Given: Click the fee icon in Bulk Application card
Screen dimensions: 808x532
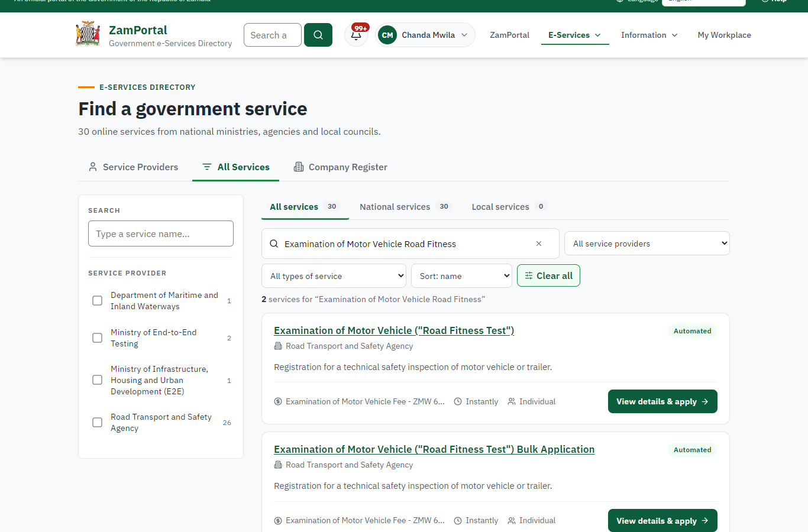Looking at the screenshot, I should pos(278,521).
